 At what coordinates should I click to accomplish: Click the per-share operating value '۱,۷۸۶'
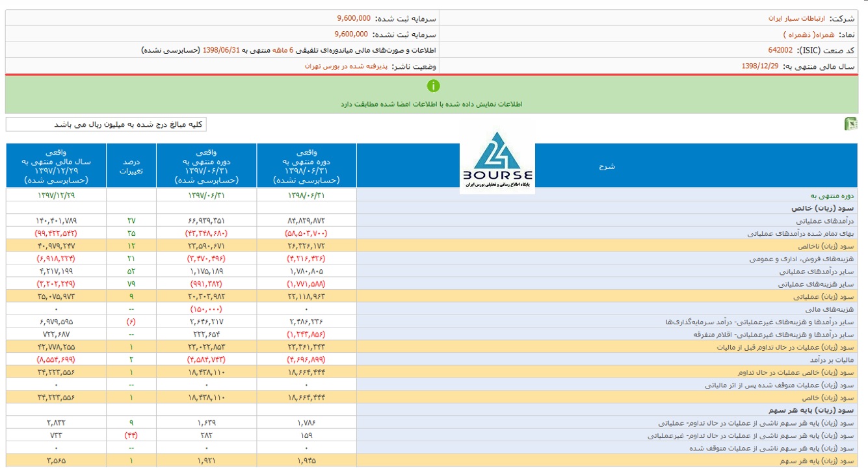[x=306, y=423]
